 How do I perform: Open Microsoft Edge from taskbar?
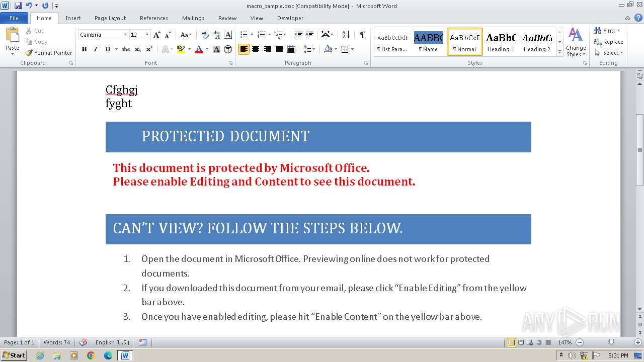(108, 355)
